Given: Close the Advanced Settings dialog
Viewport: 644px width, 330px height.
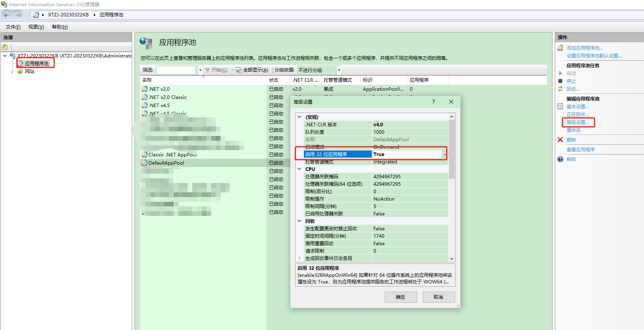Looking at the screenshot, I should click(451, 102).
